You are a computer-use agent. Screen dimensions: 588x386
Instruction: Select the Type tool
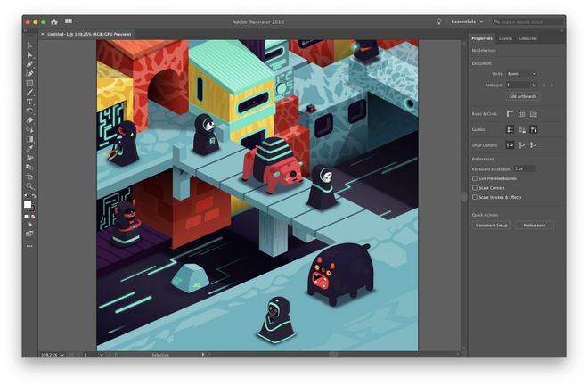[x=29, y=102]
